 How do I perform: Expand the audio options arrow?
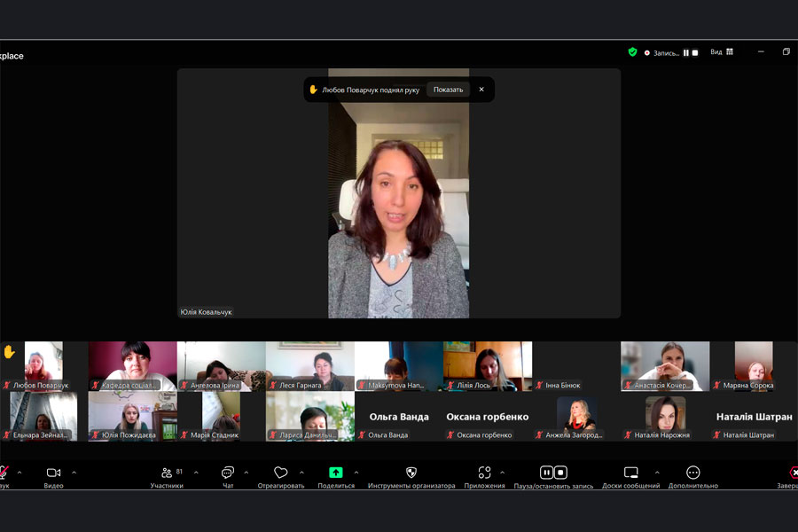(x=20, y=473)
